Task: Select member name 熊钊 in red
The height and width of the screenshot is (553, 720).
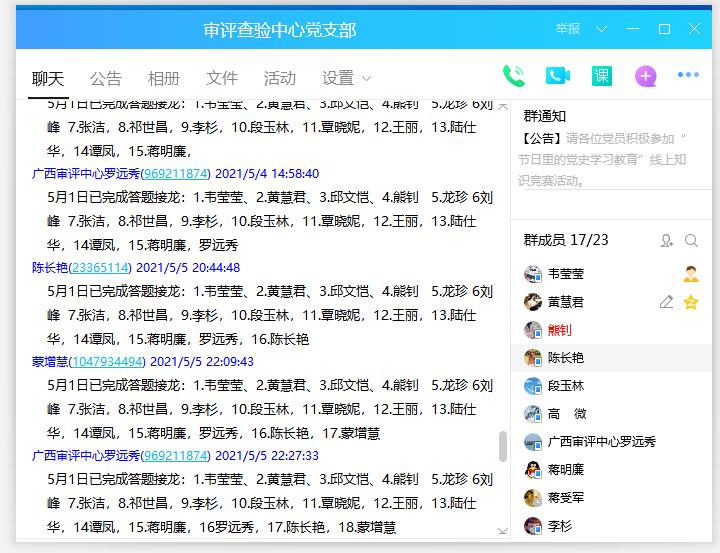Action: pos(560,330)
